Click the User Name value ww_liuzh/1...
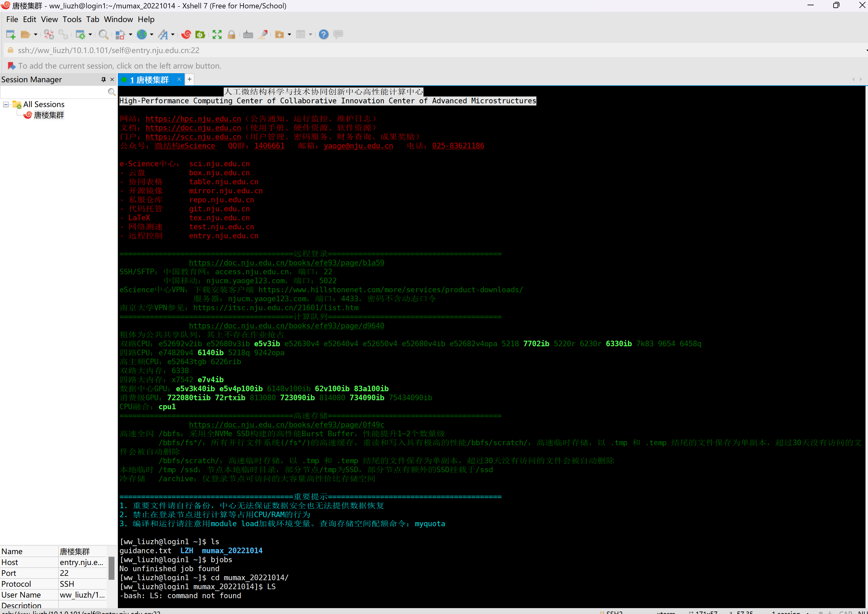 82,595
